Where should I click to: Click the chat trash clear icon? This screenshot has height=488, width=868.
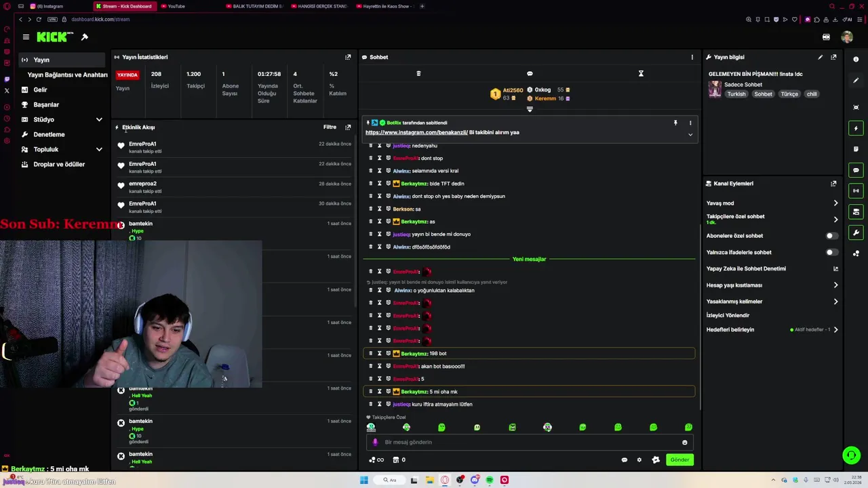click(418, 73)
